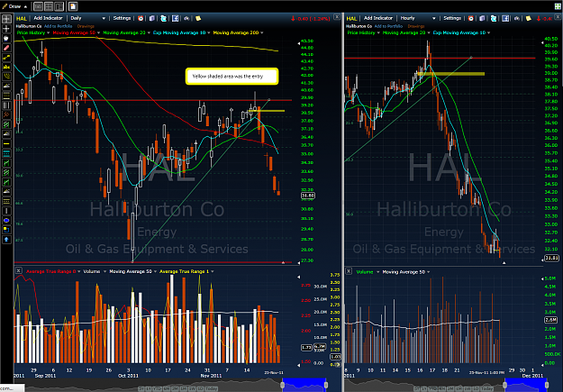Viewport: 563px width, 392px height.
Task: Toggle the grid window layout button
Action: [49, 6]
